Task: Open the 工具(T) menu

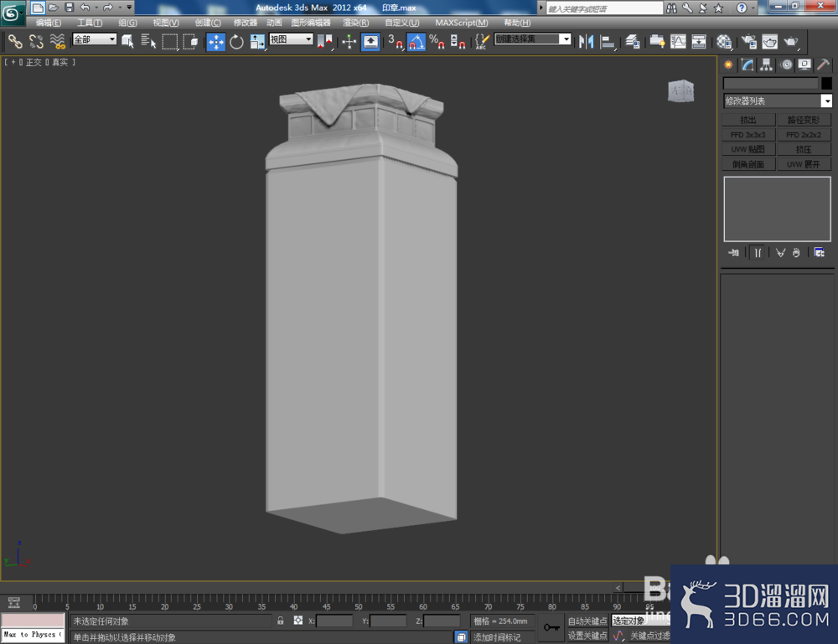Action: point(90,23)
